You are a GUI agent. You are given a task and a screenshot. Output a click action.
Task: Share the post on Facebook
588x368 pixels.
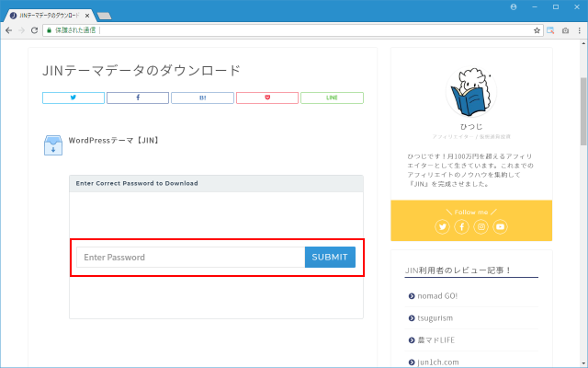(138, 98)
